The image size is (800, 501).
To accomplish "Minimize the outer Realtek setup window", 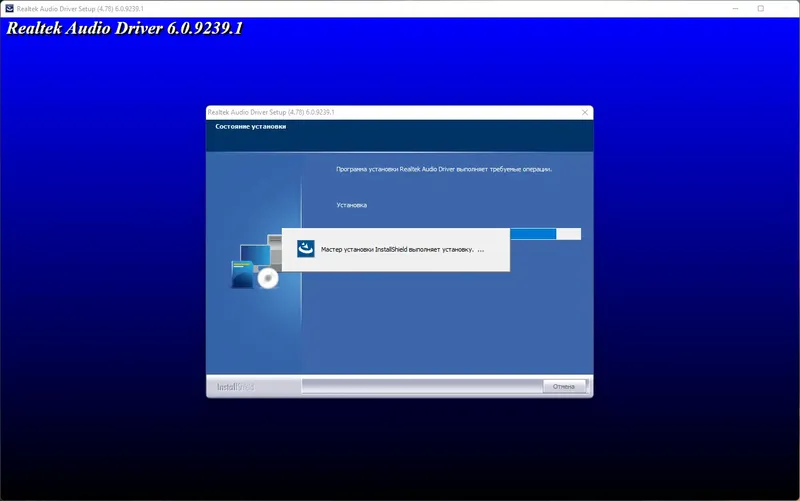I will [735, 8].
